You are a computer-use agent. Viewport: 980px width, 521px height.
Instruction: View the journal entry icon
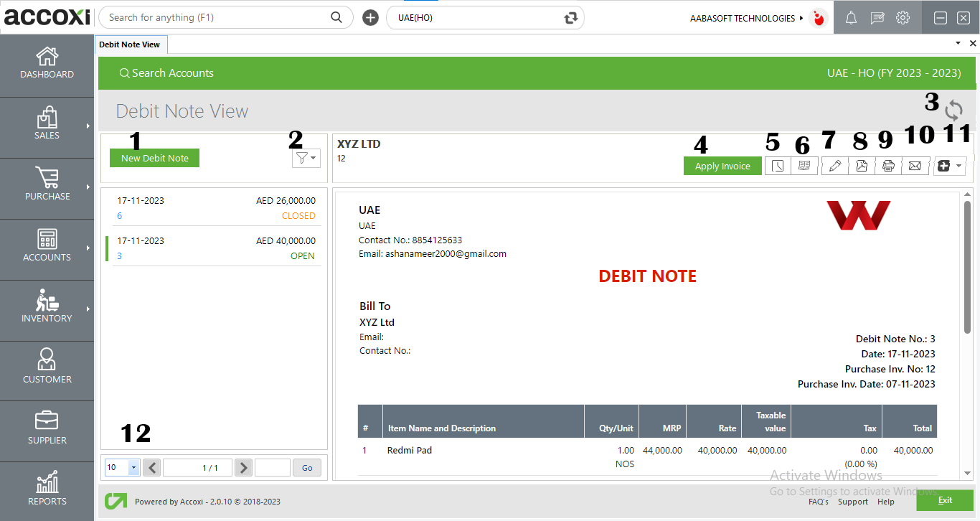point(804,166)
